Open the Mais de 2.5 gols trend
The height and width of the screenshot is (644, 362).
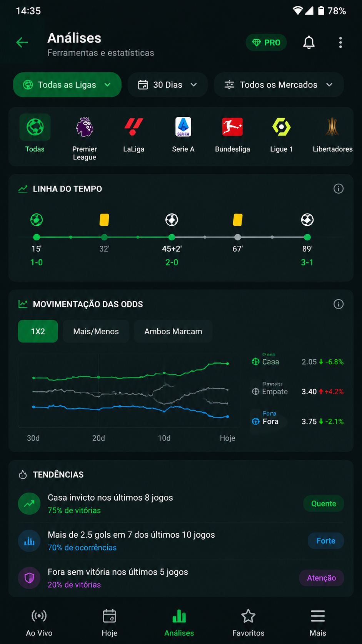click(x=181, y=541)
